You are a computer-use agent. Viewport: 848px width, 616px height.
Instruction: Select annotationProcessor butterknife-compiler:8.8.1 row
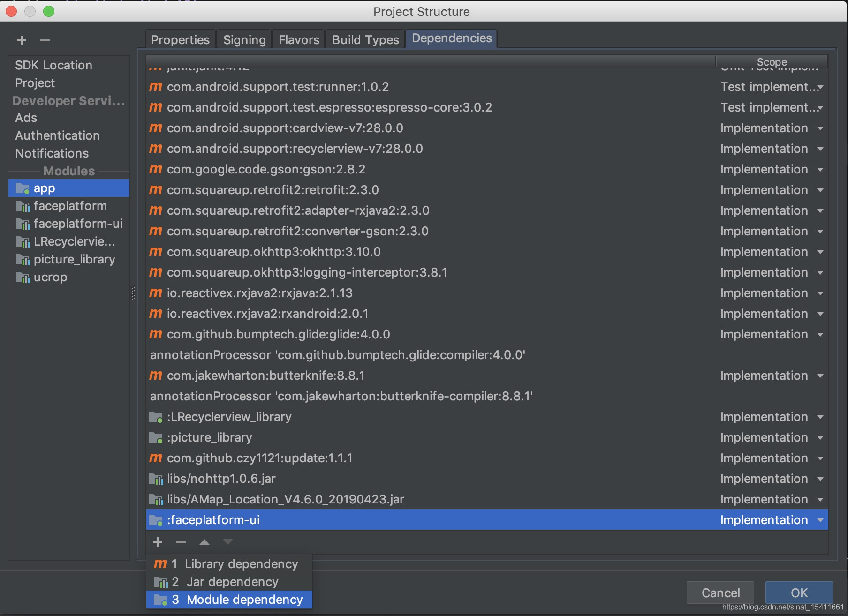487,396
